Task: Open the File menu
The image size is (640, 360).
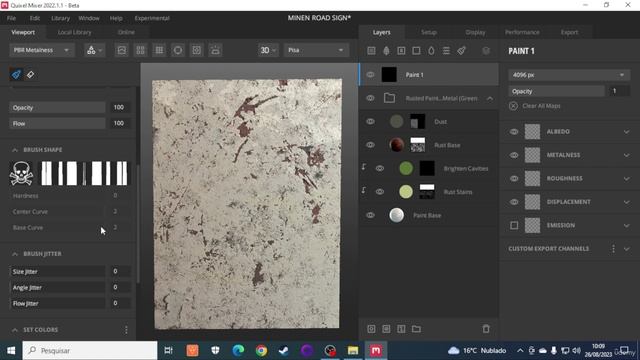Action: pyautogui.click(x=11, y=18)
